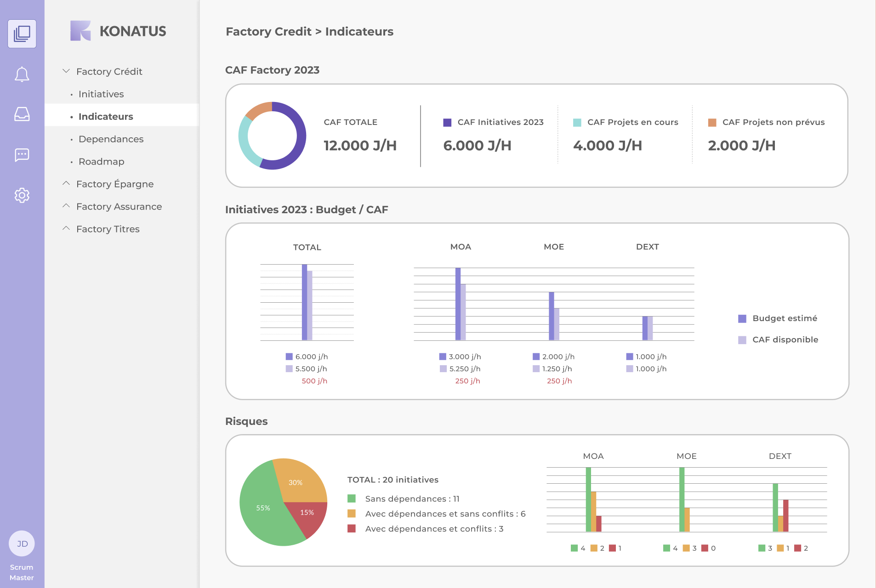Click the 2.000 j/h MOE budget value
The height and width of the screenshot is (588, 876).
click(x=558, y=357)
